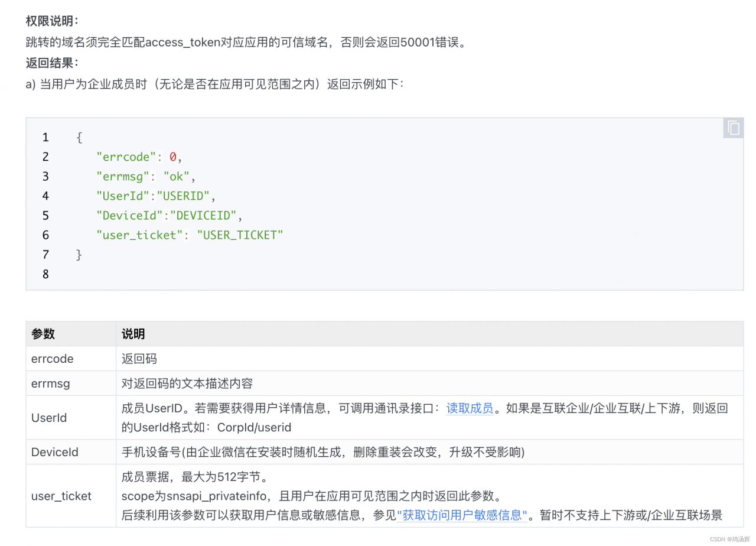Click the 返回结果 heading
Screen dimensions: 756x546
point(53,63)
